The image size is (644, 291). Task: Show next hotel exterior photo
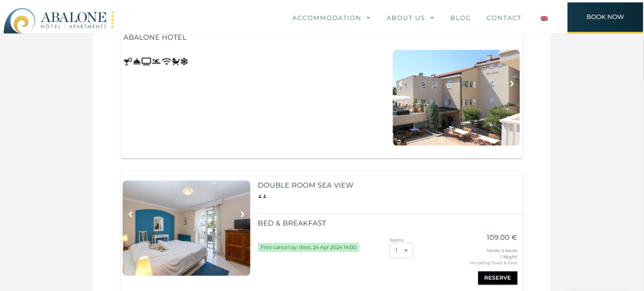(512, 84)
